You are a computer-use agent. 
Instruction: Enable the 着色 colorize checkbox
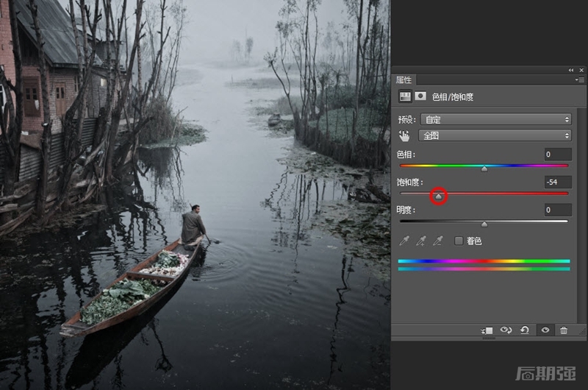click(459, 241)
